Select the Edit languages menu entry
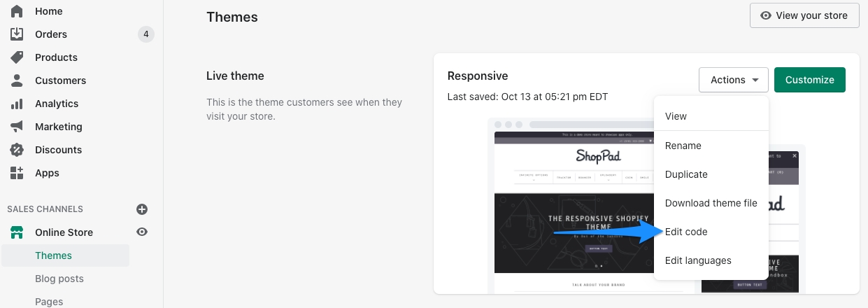The image size is (868, 308). (698, 260)
